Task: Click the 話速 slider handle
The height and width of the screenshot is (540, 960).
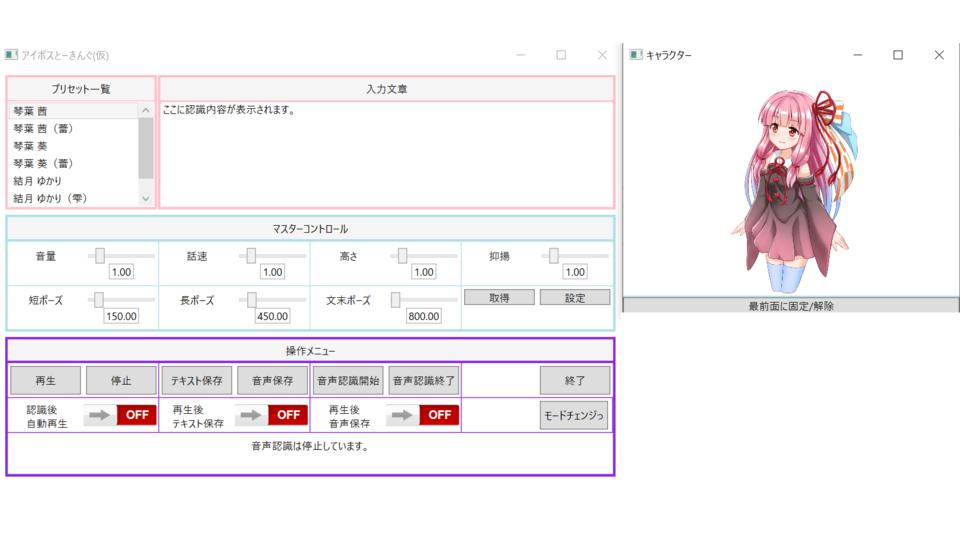Action: 251,255
